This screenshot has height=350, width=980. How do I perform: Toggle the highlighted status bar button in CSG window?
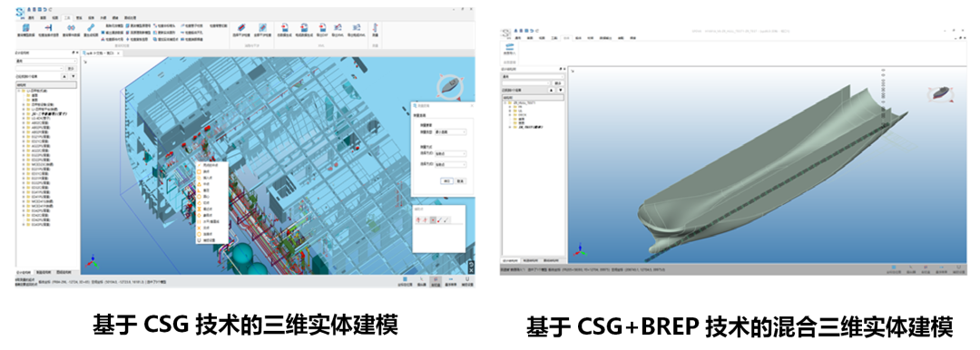pyautogui.click(x=436, y=281)
